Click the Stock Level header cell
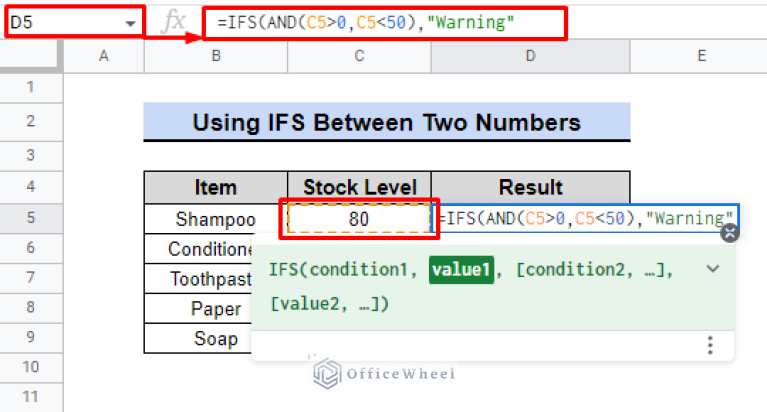The height and width of the screenshot is (412, 767). (x=361, y=188)
